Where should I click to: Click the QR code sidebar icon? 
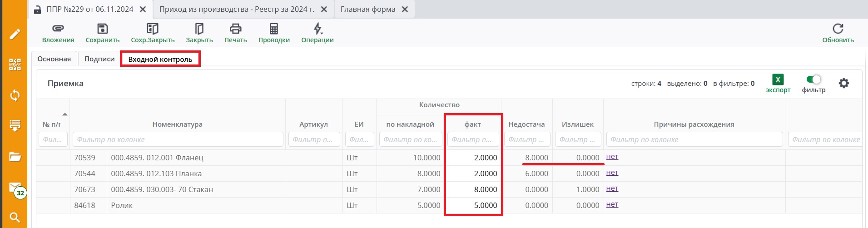(x=15, y=64)
